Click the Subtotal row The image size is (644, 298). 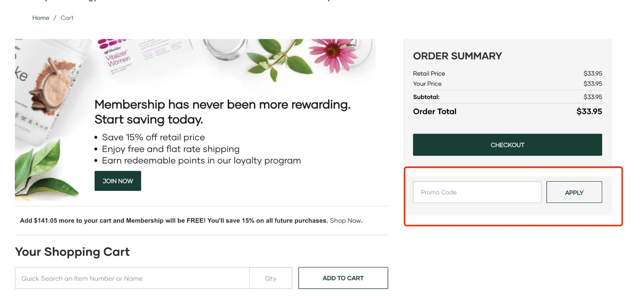(507, 97)
